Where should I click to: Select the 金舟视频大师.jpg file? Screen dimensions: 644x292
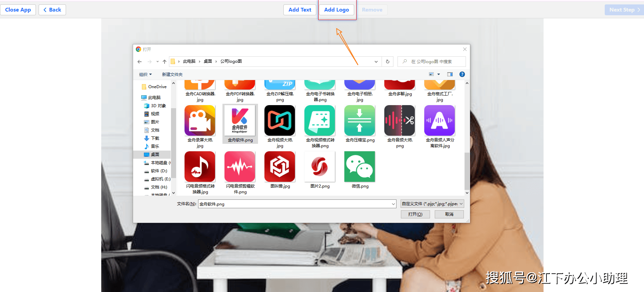click(x=280, y=120)
